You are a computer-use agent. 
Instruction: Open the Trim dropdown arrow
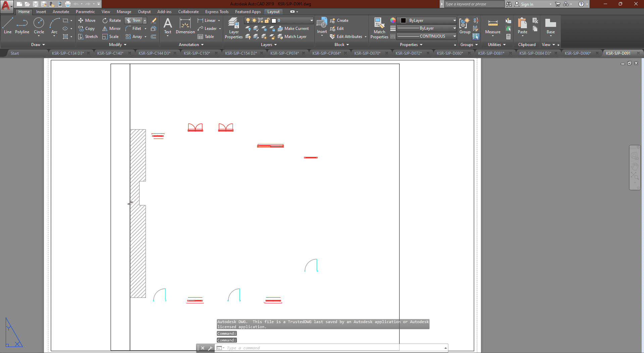pyautogui.click(x=145, y=20)
